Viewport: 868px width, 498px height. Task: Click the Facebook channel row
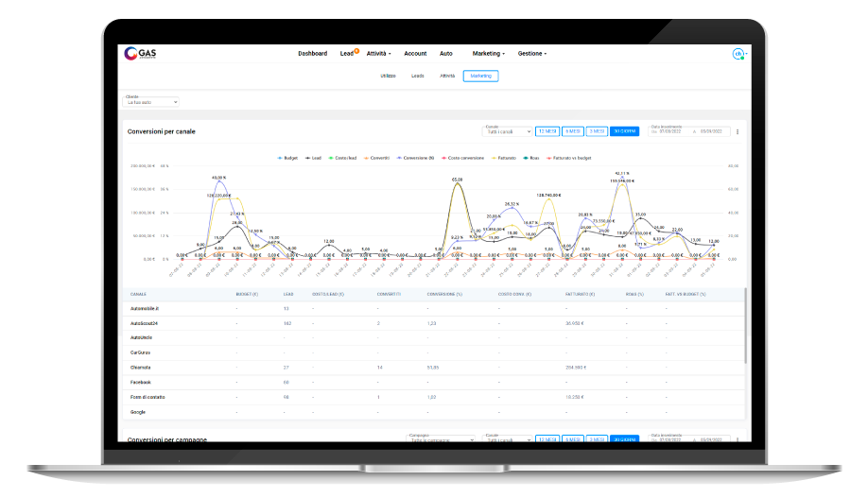tap(435, 383)
